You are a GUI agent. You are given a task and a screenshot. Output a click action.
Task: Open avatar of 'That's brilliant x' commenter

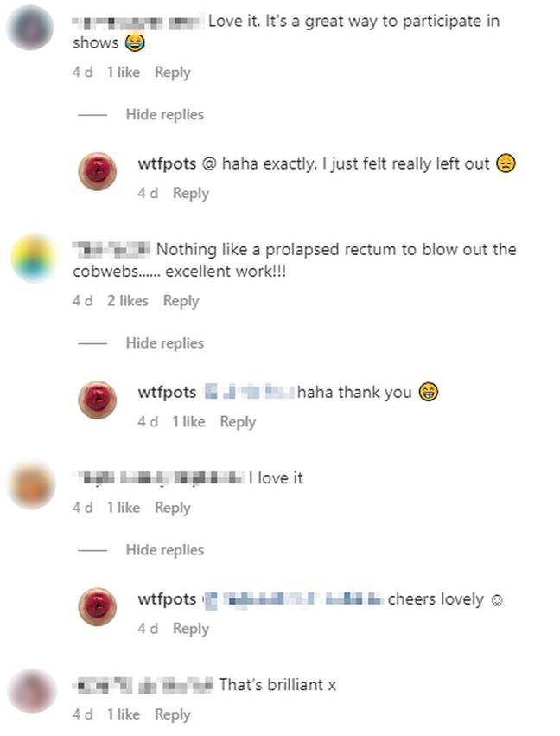(x=31, y=691)
